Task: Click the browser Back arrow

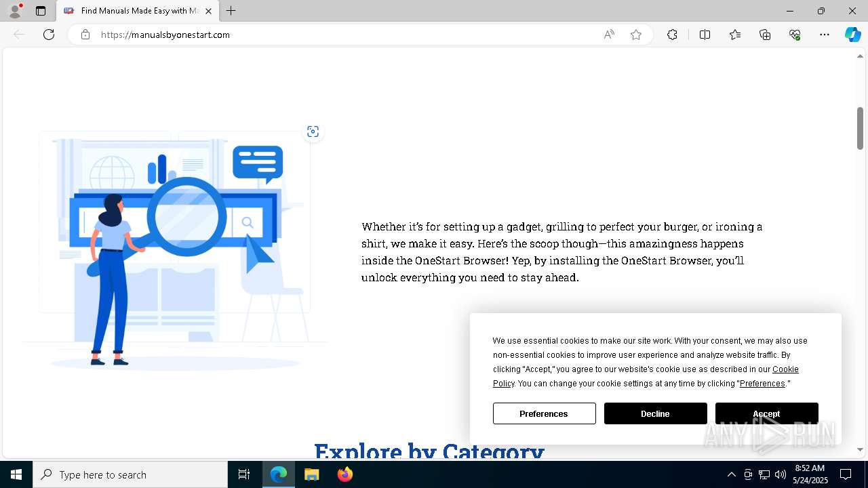Action: 19,35
